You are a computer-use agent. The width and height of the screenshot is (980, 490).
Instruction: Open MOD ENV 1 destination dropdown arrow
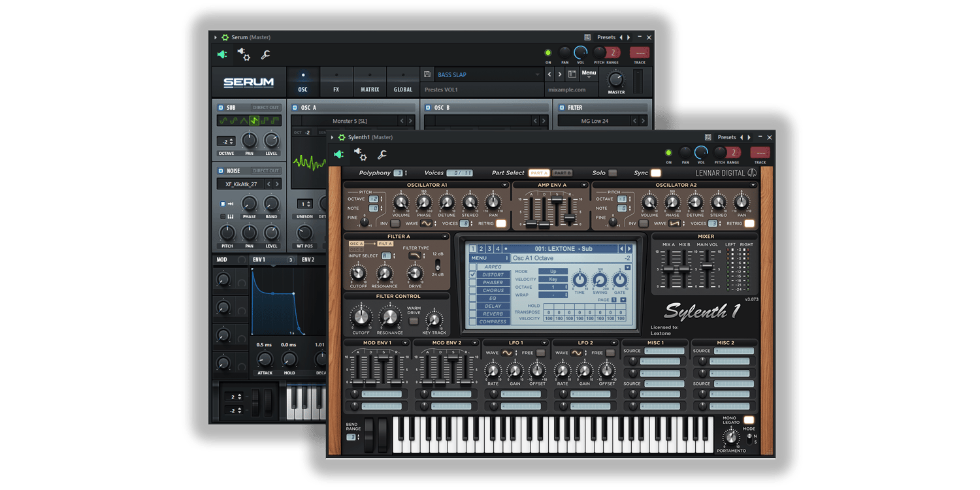point(405,342)
